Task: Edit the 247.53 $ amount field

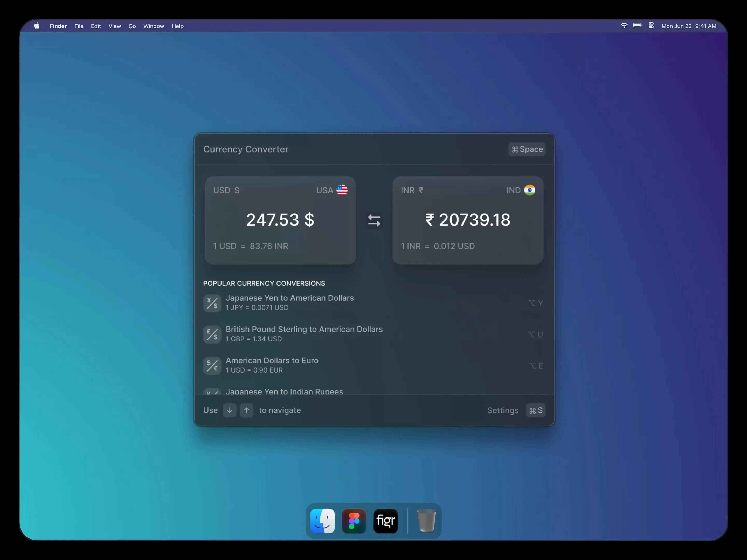Action: coord(280,220)
